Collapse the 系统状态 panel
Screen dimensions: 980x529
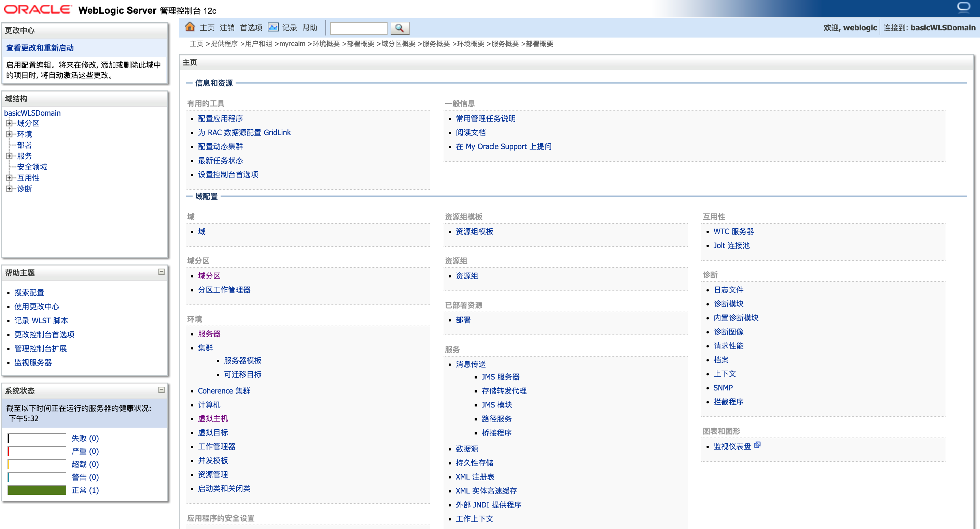[161, 390]
